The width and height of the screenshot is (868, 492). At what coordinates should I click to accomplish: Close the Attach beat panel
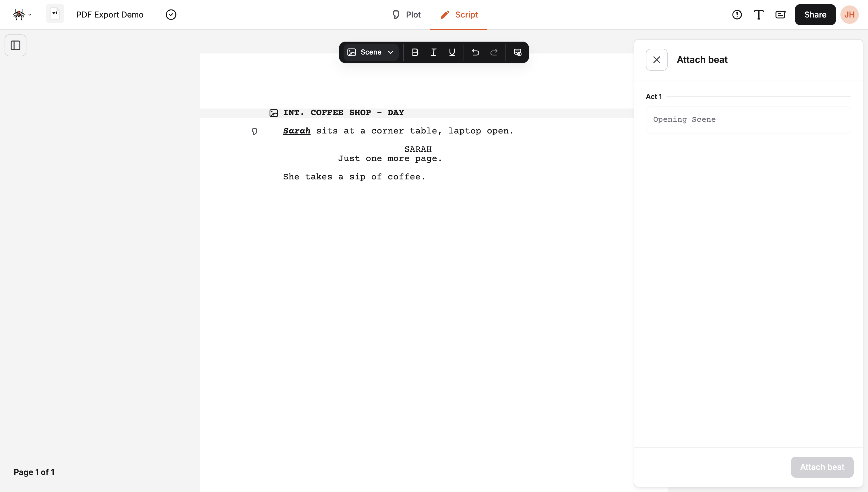pyautogui.click(x=656, y=59)
